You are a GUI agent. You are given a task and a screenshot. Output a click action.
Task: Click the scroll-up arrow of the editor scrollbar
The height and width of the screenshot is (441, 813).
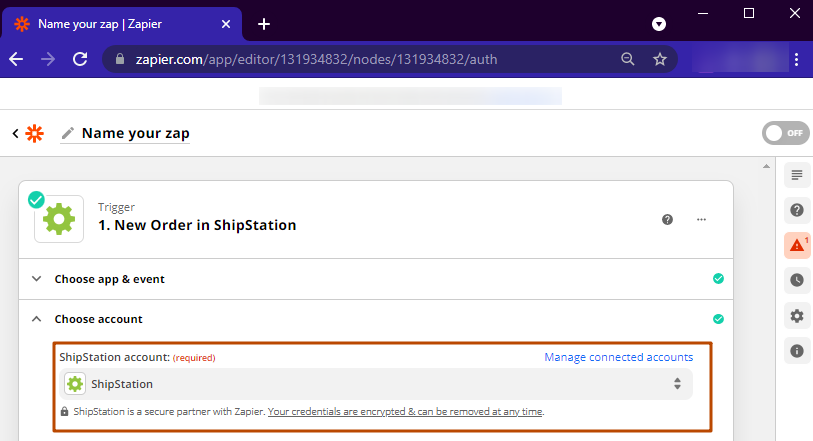coord(766,166)
